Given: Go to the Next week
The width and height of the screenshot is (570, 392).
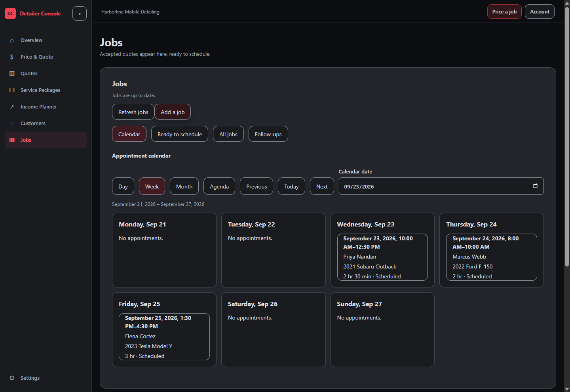Looking at the screenshot, I should (322, 186).
